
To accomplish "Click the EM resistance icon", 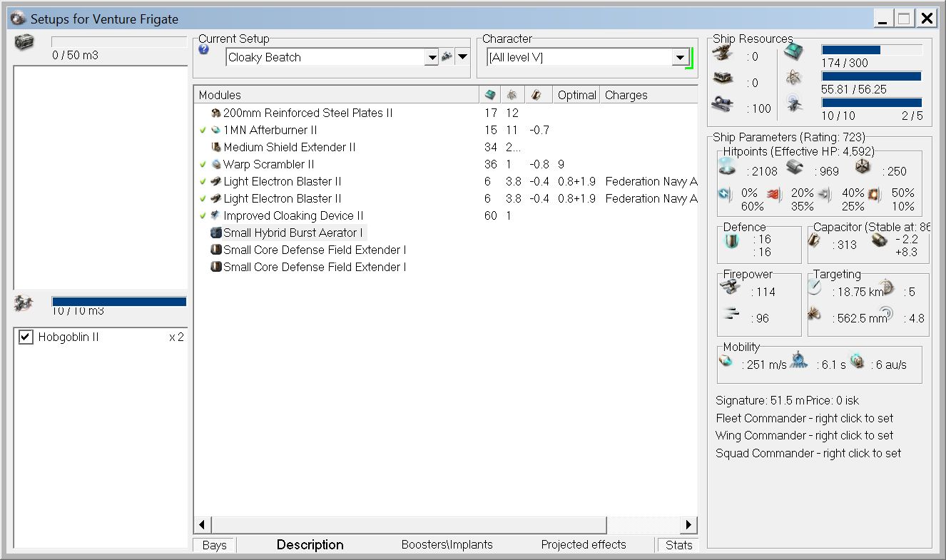I will point(726,195).
